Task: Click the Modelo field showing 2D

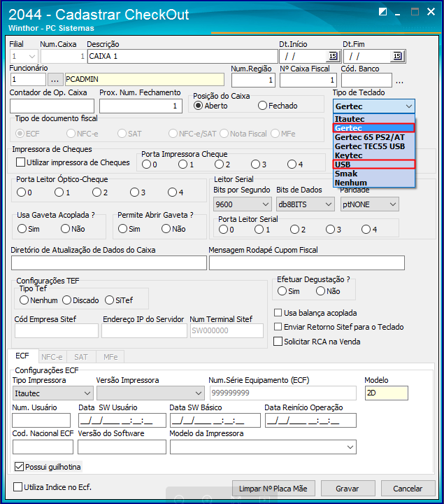Action: click(x=386, y=393)
